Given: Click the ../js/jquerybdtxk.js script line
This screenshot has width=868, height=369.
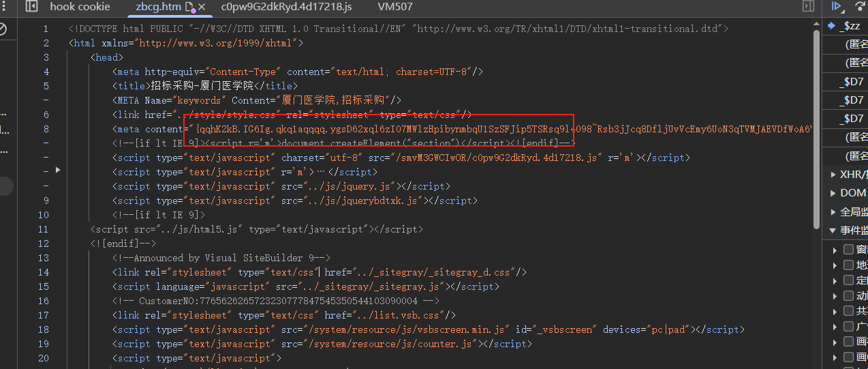Looking at the screenshot, I should pos(295,201).
